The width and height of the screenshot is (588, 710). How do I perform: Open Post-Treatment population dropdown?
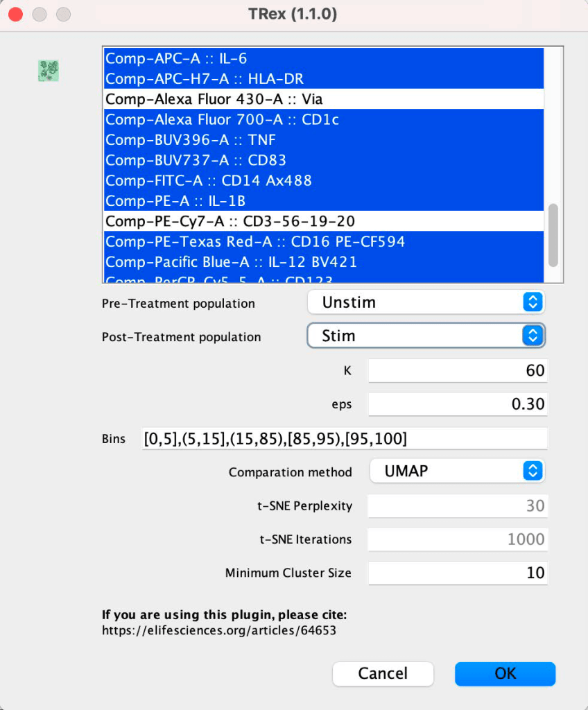click(x=426, y=336)
